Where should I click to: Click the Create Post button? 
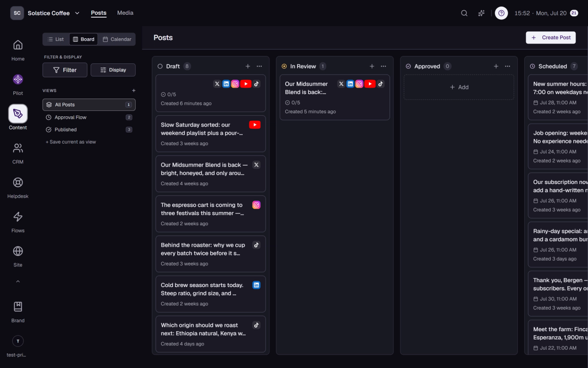tap(551, 37)
